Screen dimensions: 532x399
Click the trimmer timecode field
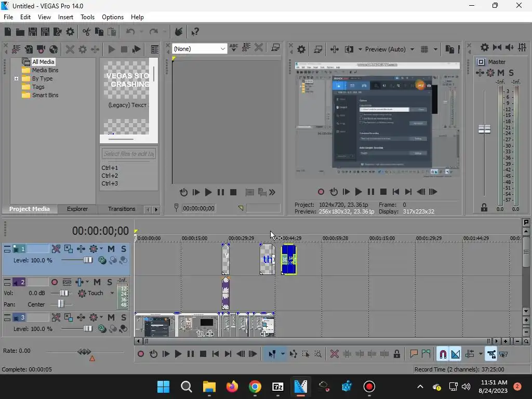198,208
